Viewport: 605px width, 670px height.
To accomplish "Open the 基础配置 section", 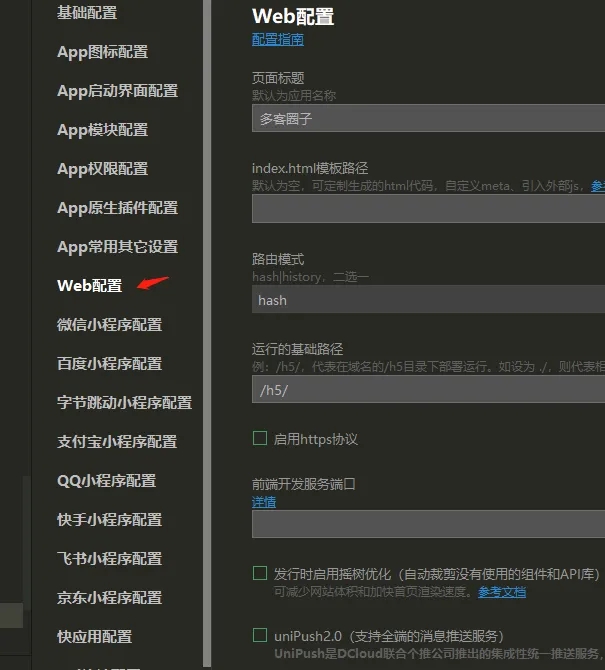I will pyautogui.click(x=87, y=13).
